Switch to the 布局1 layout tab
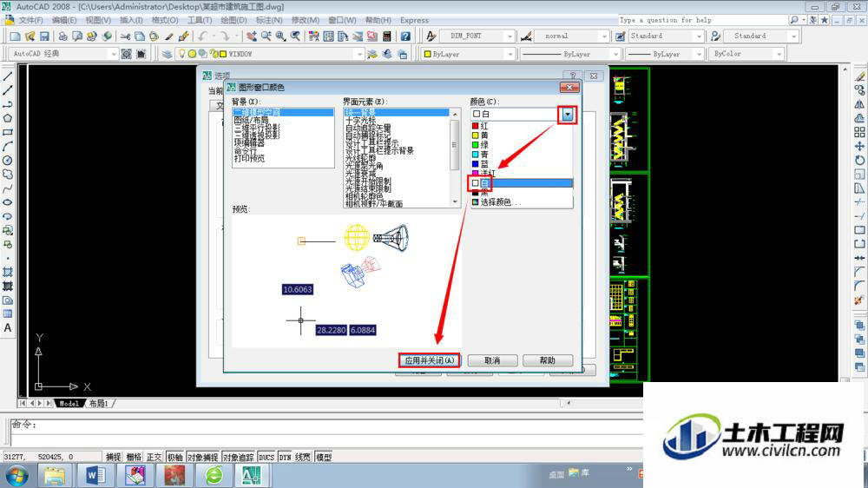Screen dimensions: 868x488 pos(99,404)
